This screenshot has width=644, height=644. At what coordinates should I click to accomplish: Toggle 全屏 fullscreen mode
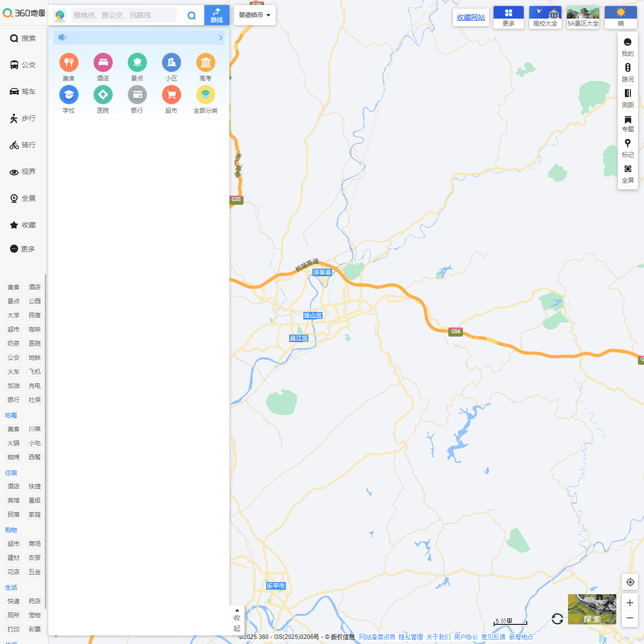click(x=627, y=173)
